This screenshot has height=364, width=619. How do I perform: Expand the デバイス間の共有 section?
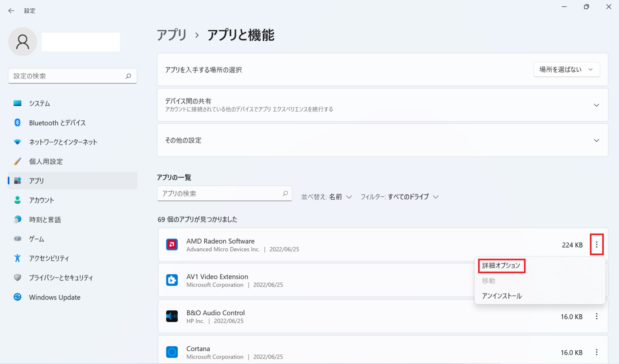596,105
